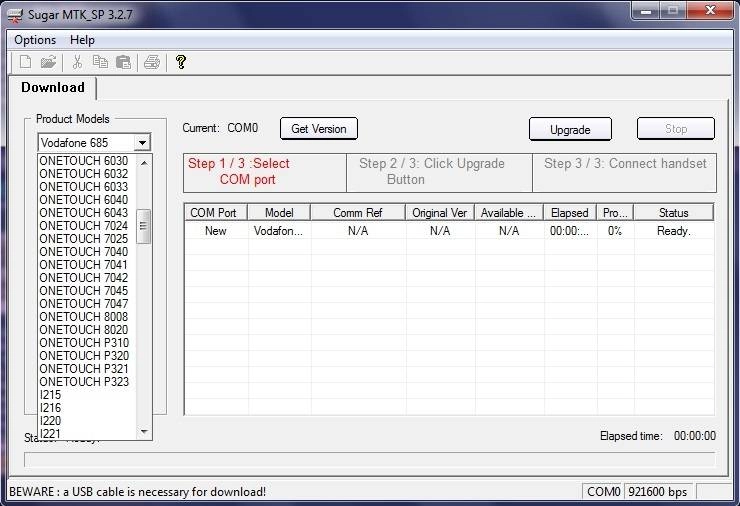Click the overall progress bar at bottom
This screenshot has height=506, width=740.
coord(370,460)
